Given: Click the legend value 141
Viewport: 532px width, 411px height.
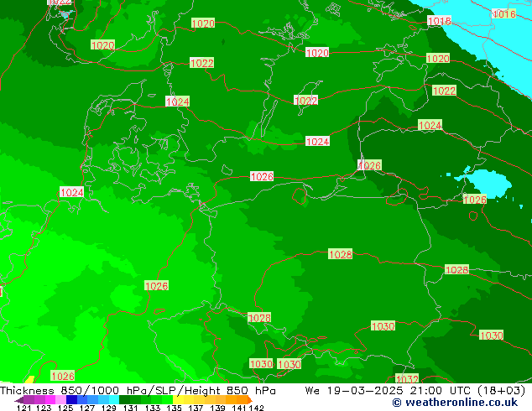Looking at the screenshot, I should pos(239,408).
